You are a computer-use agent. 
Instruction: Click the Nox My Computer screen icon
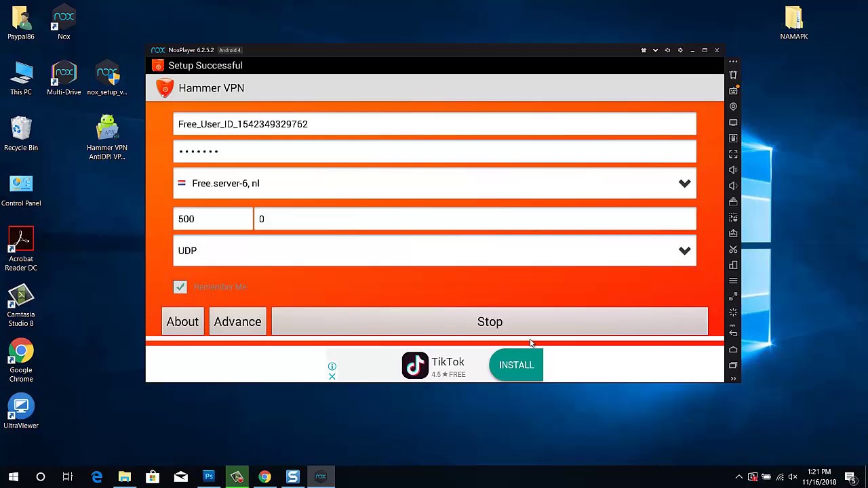point(733,123)
